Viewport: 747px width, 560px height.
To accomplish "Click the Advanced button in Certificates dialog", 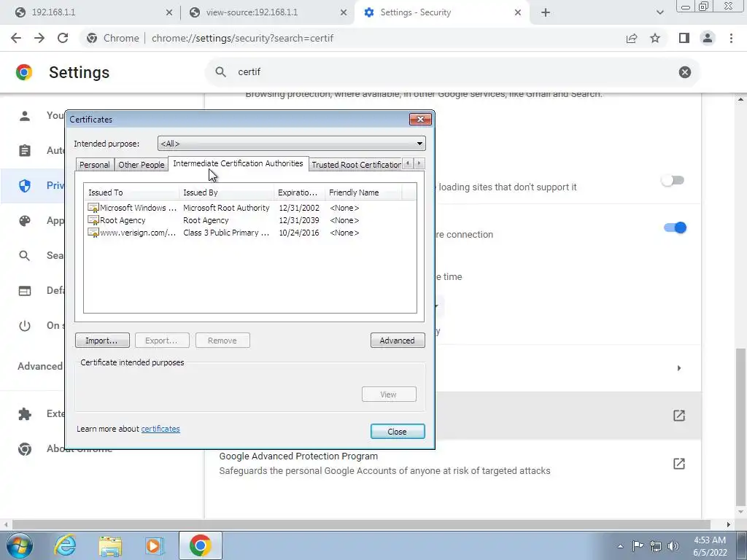I will [x=398, y=341].
